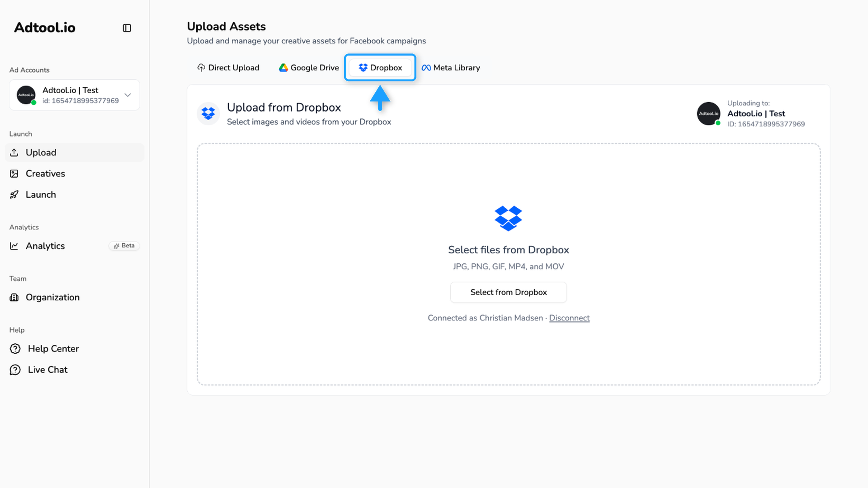The height and width of the screenshot is (488, 868).
Task: Open the Help Center link
Action: coord(75,349)
